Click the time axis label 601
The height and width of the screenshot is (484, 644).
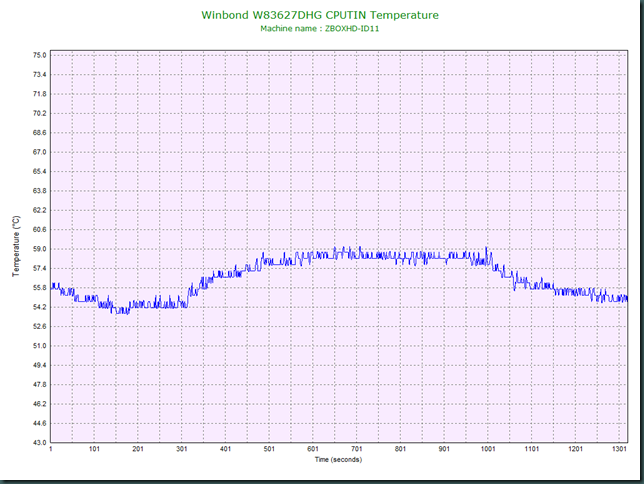pyautogui.click(x=313, y=449)
